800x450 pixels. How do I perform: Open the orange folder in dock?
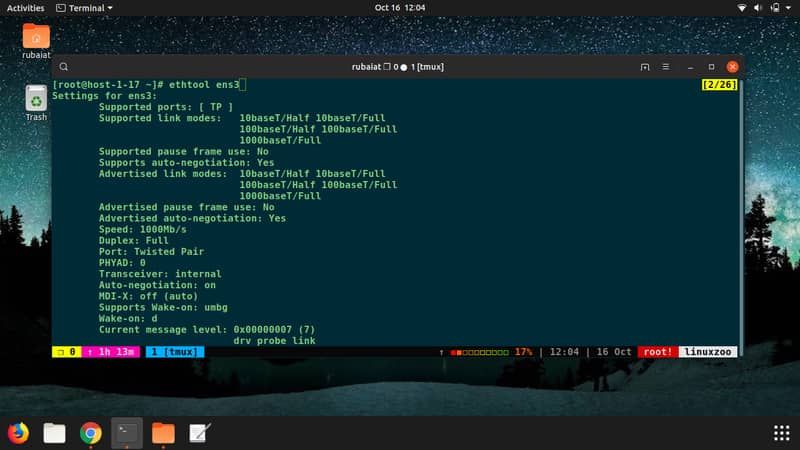coord(163,432)
